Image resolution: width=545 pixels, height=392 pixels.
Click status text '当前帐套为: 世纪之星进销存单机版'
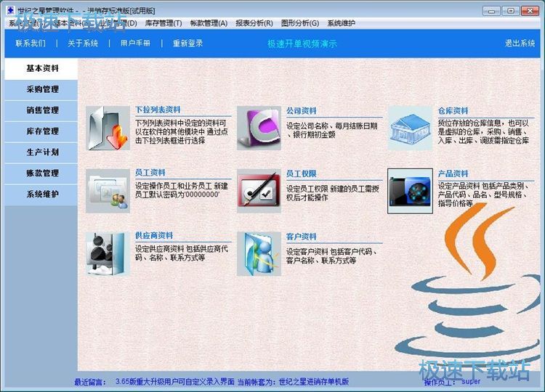coord(293,382)
